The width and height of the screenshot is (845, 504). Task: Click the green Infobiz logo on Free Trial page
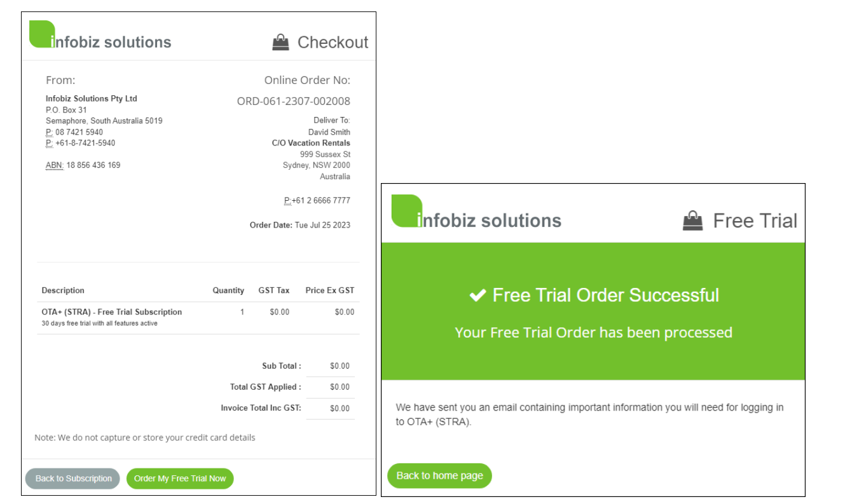(407, 211)
